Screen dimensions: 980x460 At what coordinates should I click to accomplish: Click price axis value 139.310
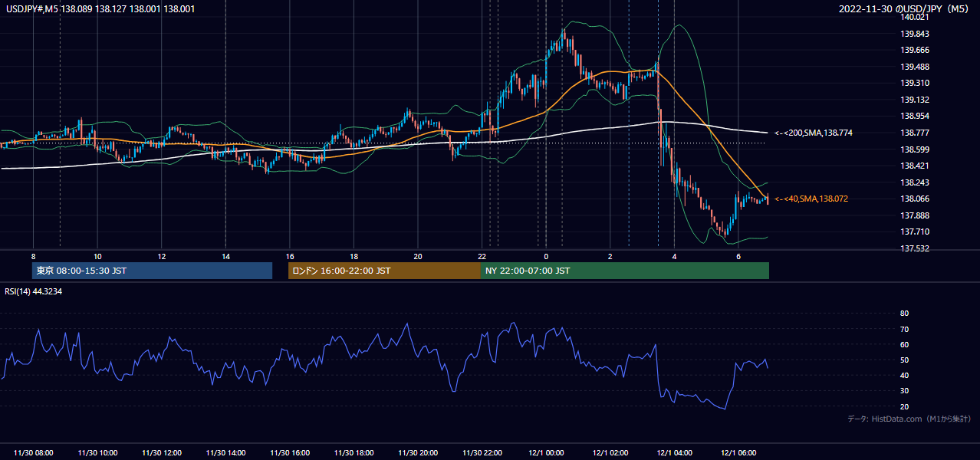[914, 83]
